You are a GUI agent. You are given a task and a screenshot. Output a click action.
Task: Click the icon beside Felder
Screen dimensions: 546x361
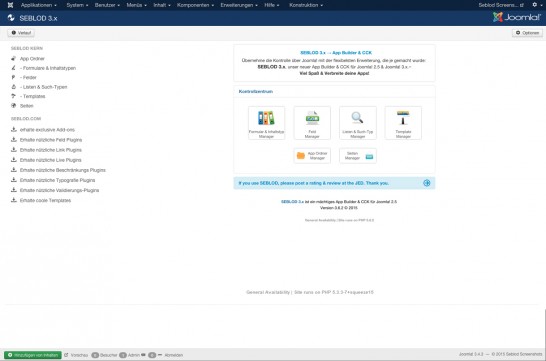click(x=14, y=77)
